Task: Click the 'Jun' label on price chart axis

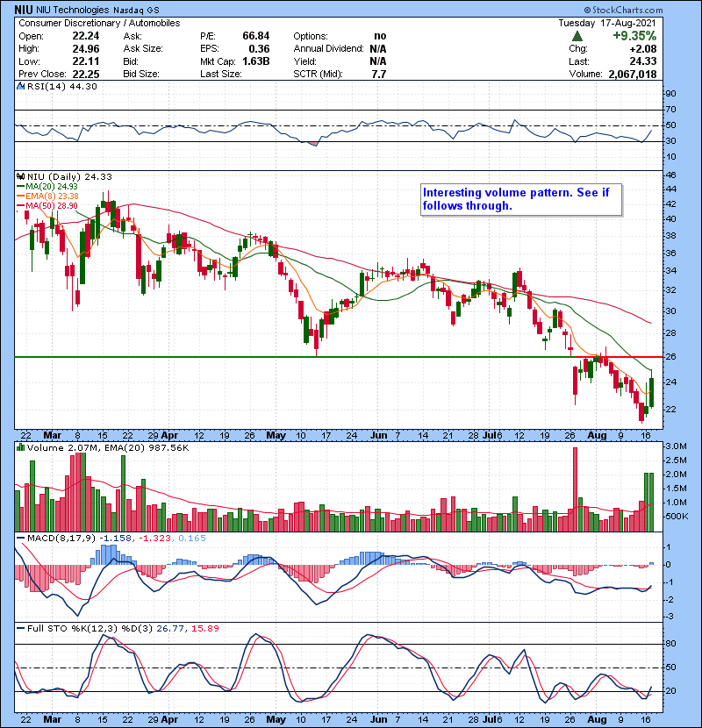Action: (x=379, y=436)
